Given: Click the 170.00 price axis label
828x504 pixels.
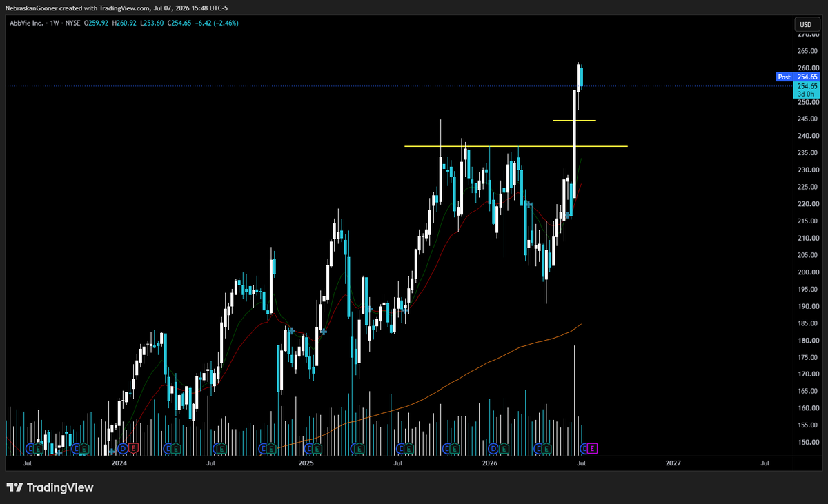Looking at the screenshot, I should [807, 374].
